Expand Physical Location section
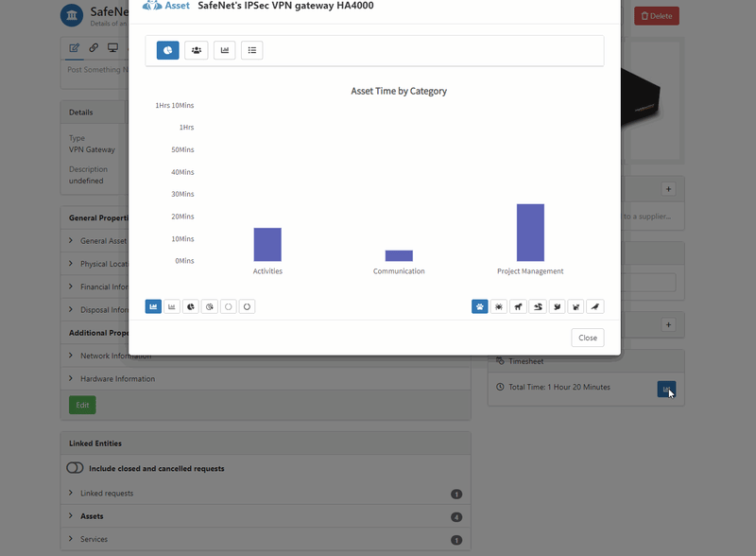Screen dimensions: 756x556 (95, 264)
